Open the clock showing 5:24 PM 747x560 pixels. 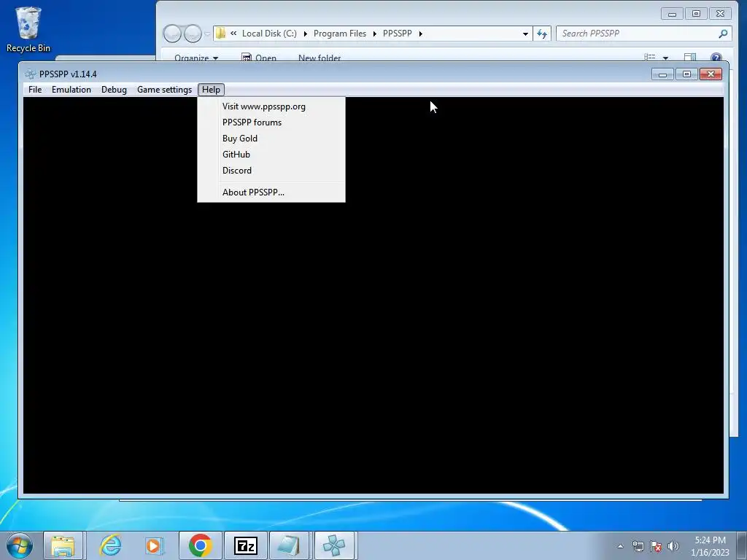[710, 546]
